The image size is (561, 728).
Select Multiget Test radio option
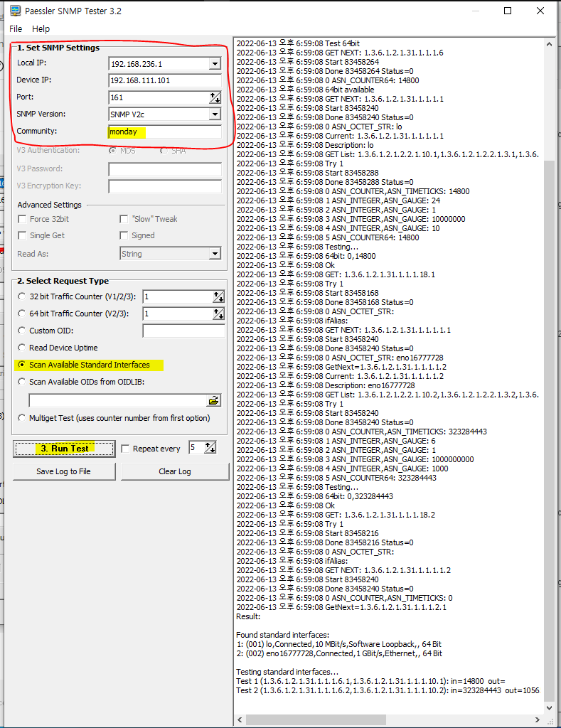click(21, 418)
